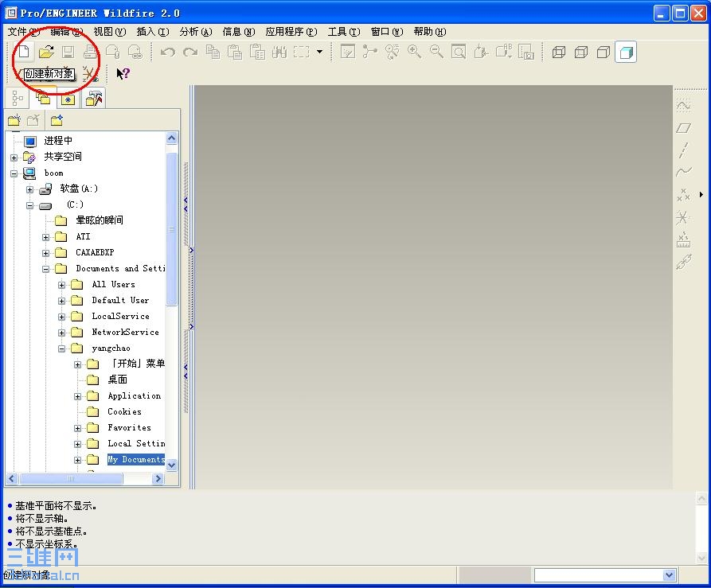Click the add-to-favorites folder icon with the star
This screenshot has height=588, width=711.
[x=57, y=120]
